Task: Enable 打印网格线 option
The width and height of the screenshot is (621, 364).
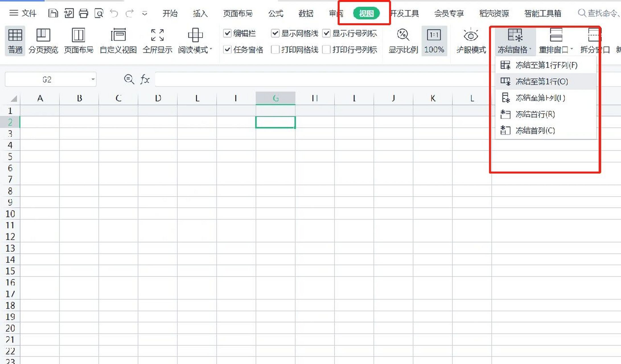Action: click(275, 50)
